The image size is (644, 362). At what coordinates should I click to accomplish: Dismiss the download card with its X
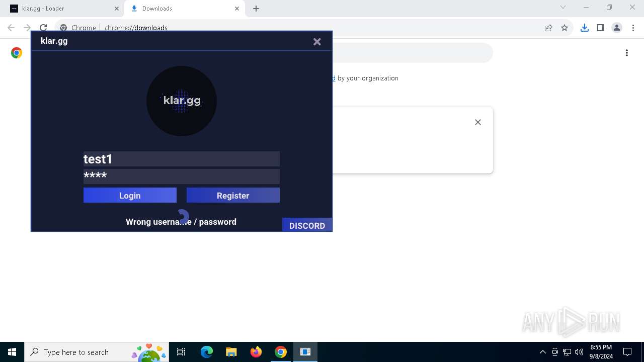(478, 122)
